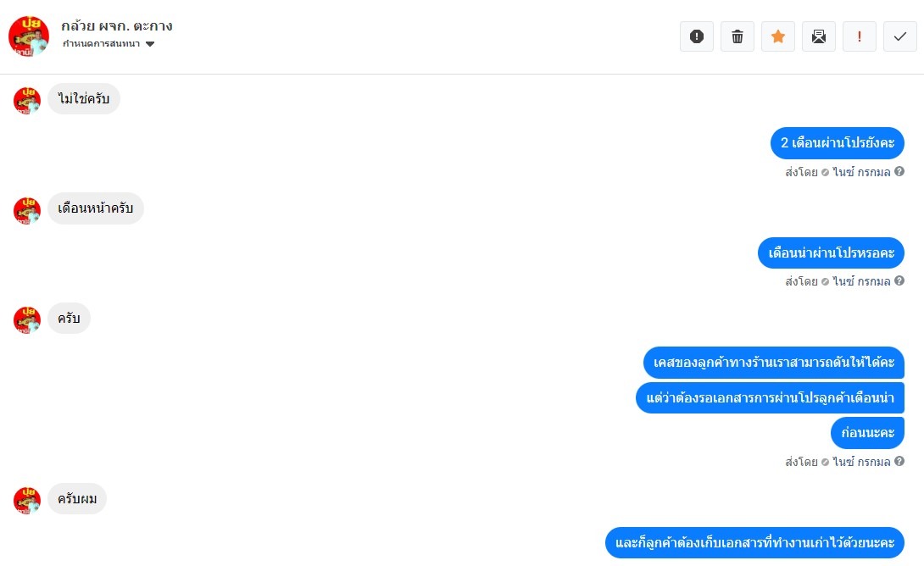This screenshot has width=924, height=566.
Task: Click help icon beside first ไนซ์ กรกมล sender label
Action: tap(899, 171)
